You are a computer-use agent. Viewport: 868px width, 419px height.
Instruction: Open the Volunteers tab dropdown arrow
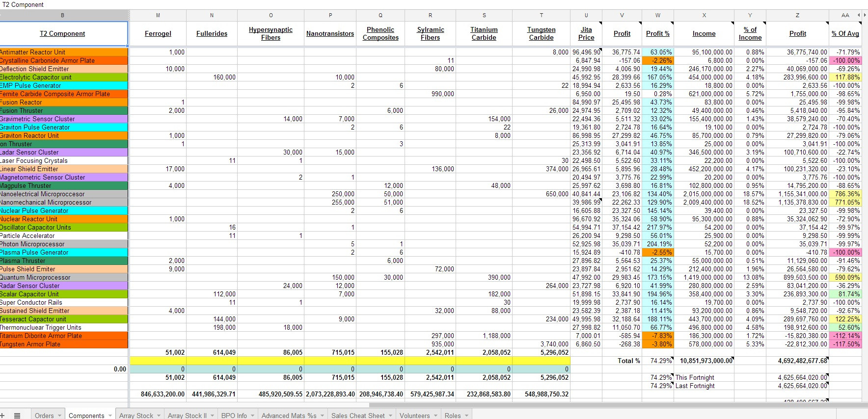click(435, 416)
